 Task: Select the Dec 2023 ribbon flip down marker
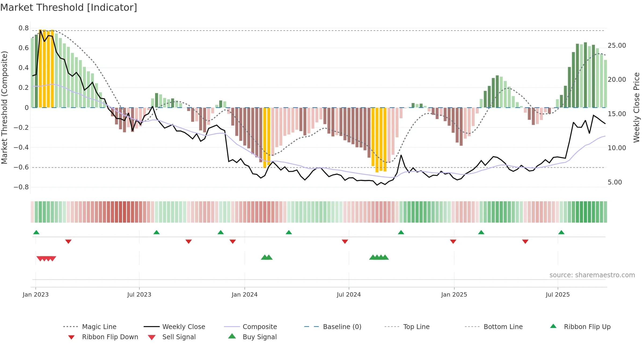(x=233, y=242)
